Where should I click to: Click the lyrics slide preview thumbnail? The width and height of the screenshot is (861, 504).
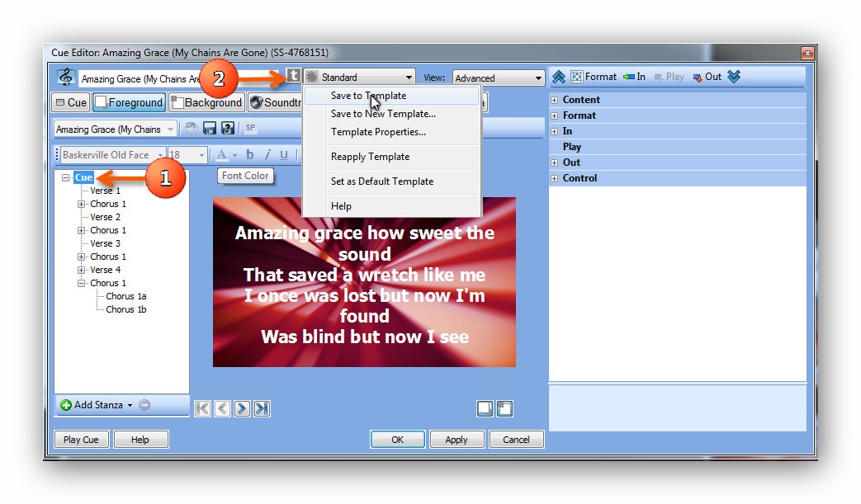pyautogui.click(x=364, y=282)
